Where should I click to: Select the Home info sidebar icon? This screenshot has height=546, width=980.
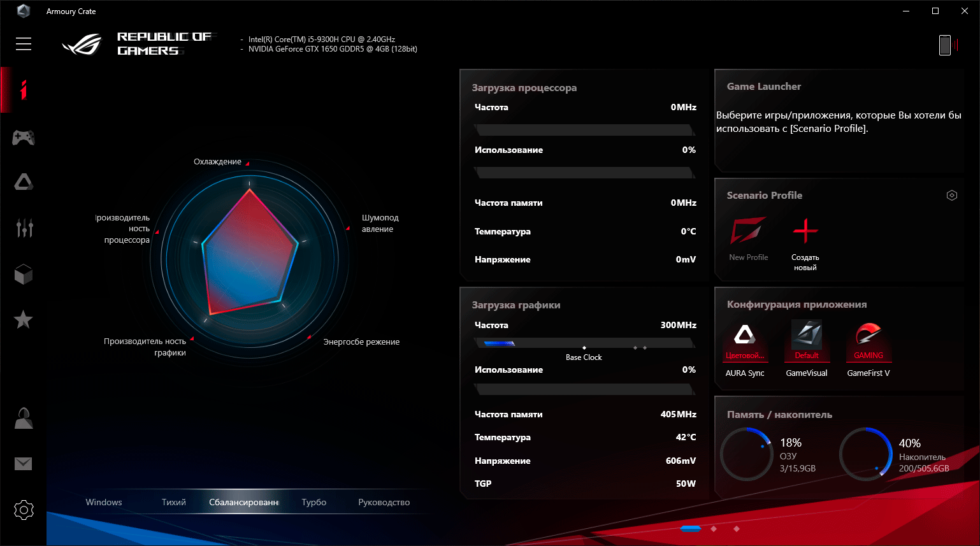coord(24,90)
